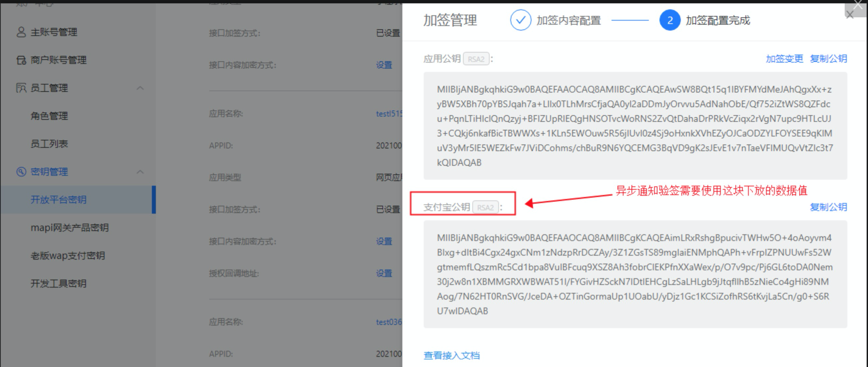Click the 主账号管理 person icon
868x367 pixels.
pyautogui.click(x=21, y=32)
